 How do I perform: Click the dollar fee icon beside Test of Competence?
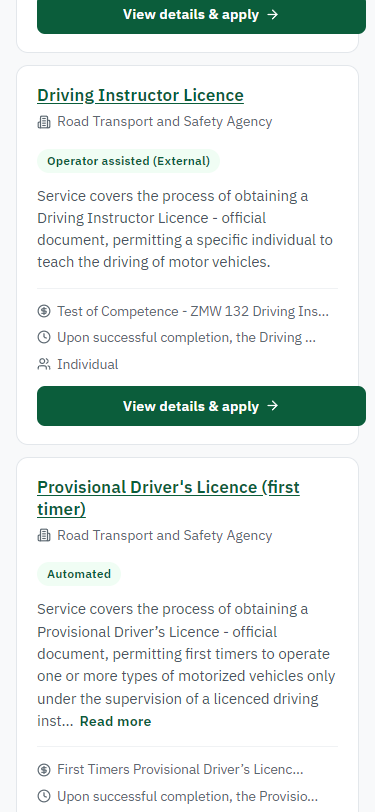44,311
